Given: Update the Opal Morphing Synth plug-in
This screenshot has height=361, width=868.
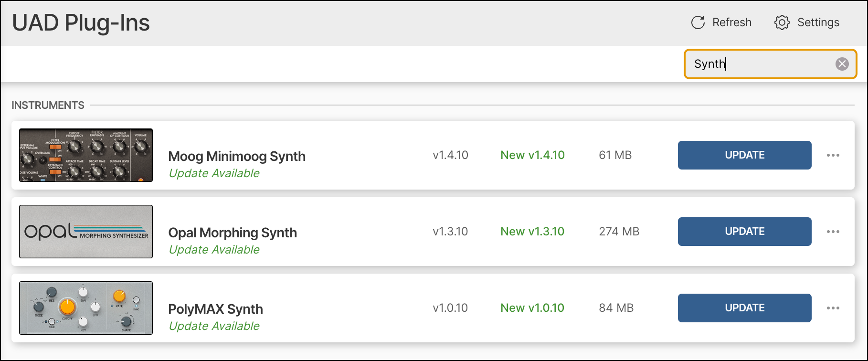Looking at the screenshot, I should click(x=744, y=232).
